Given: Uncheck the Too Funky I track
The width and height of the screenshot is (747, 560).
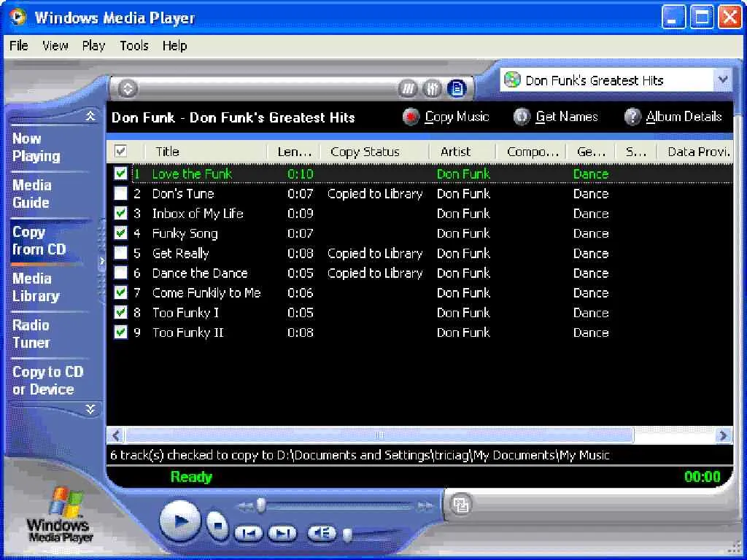Looking at the screenshot, I should point(121,312).
